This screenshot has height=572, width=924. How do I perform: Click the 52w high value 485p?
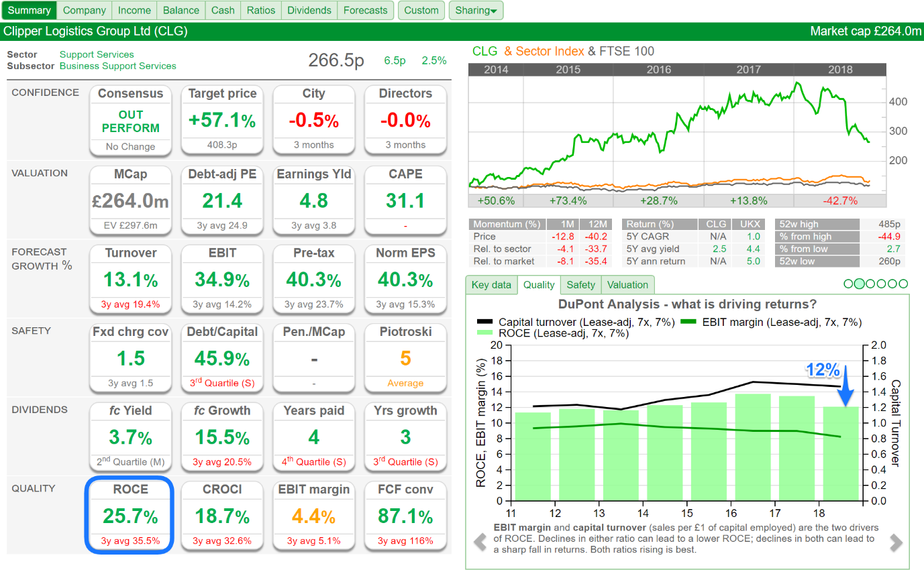tap(890, 224)
